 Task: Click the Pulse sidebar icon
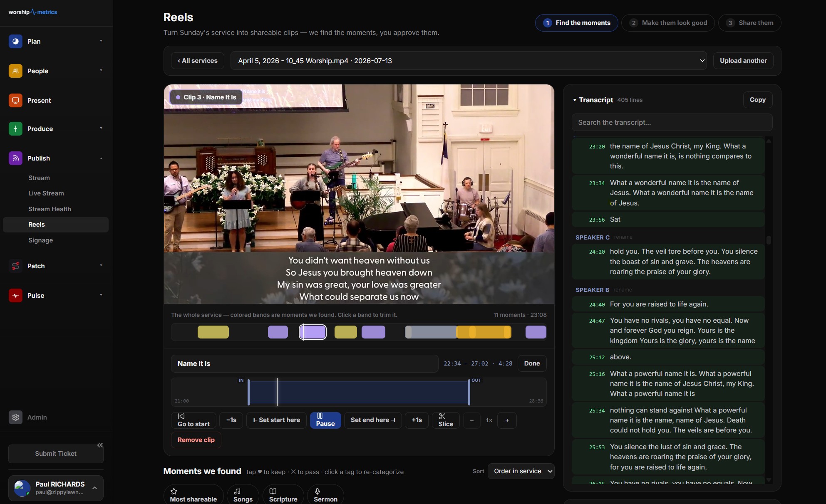pyautogui.click(x=15, y=296)
